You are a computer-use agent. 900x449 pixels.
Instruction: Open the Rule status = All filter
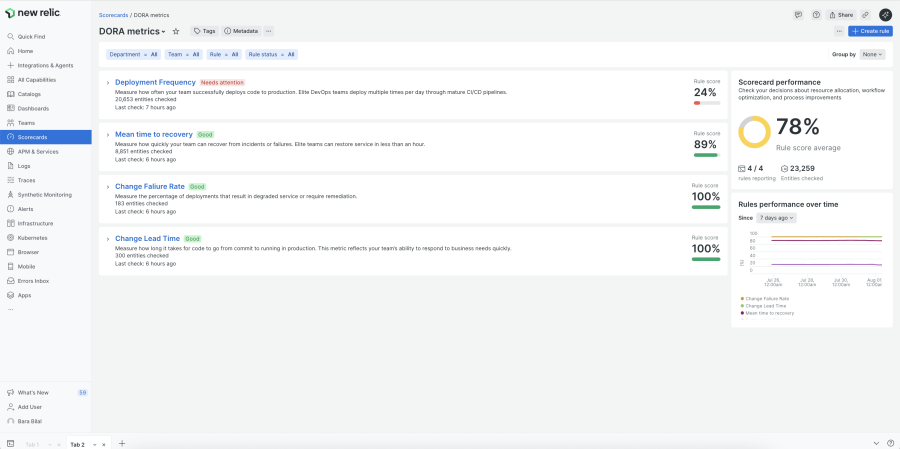tap(271, 55)
